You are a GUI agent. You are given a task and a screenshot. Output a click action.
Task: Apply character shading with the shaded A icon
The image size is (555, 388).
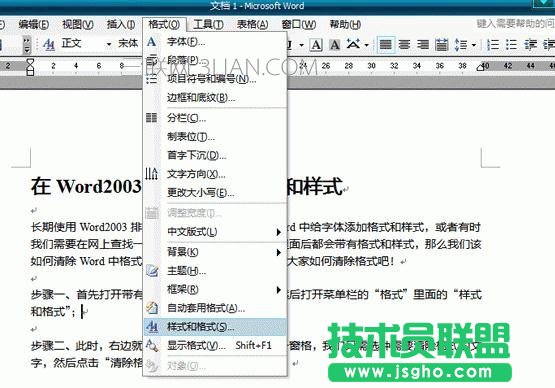(334, 45)
